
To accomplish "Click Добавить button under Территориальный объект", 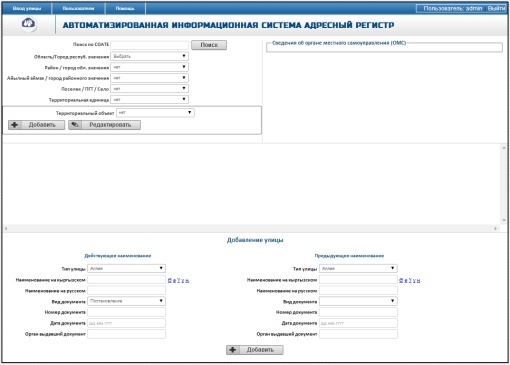I will 37,125.
